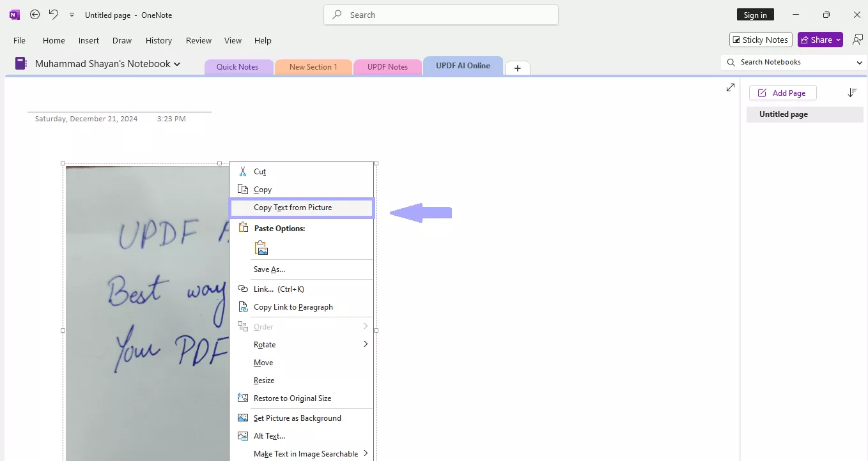The image size is (868, 461).
Task: Switch to the Draw ribbon tab
Action: (x=122, y=40)
